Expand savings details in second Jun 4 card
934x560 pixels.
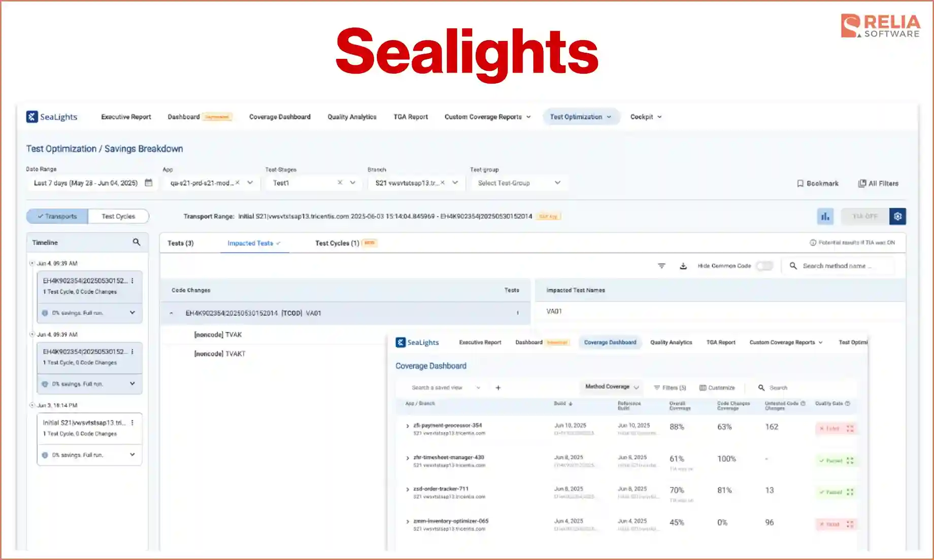coord(132,383)
